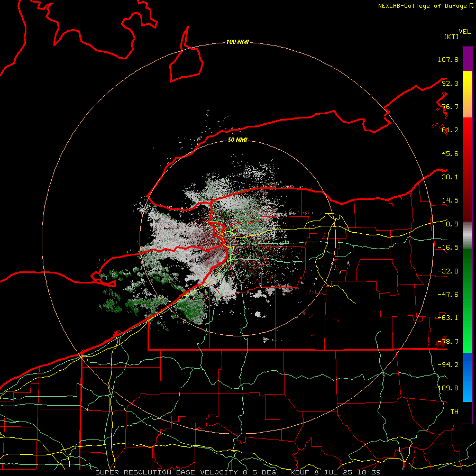Click the [KT] units label
The image size is (476, 476).
point(452,36)
